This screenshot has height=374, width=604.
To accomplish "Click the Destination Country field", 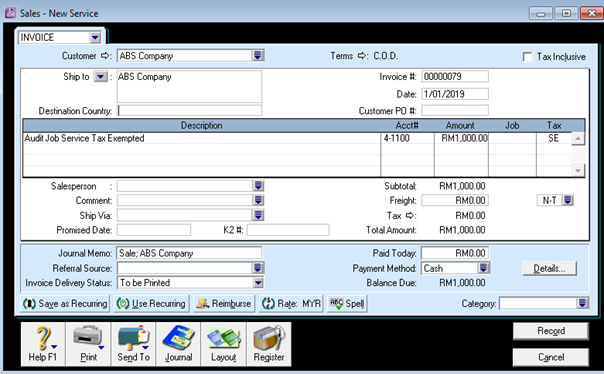I will tap(190, 111).
